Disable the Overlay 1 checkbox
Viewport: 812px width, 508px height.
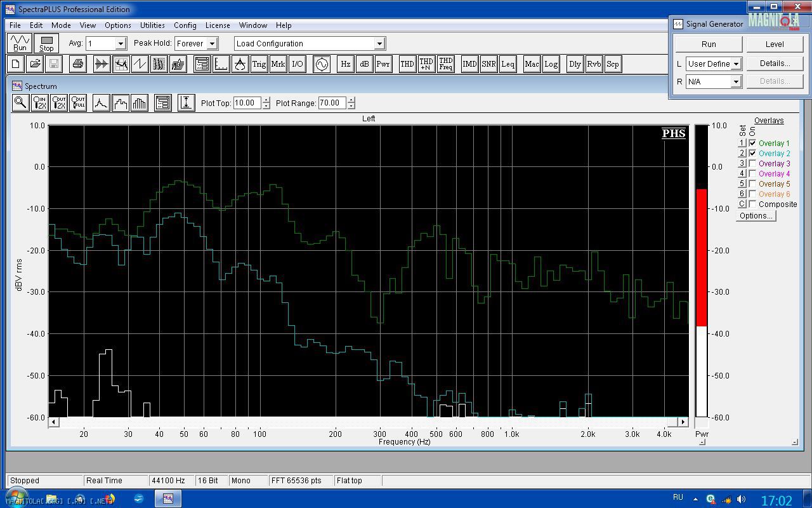click(x=753, y=144)
